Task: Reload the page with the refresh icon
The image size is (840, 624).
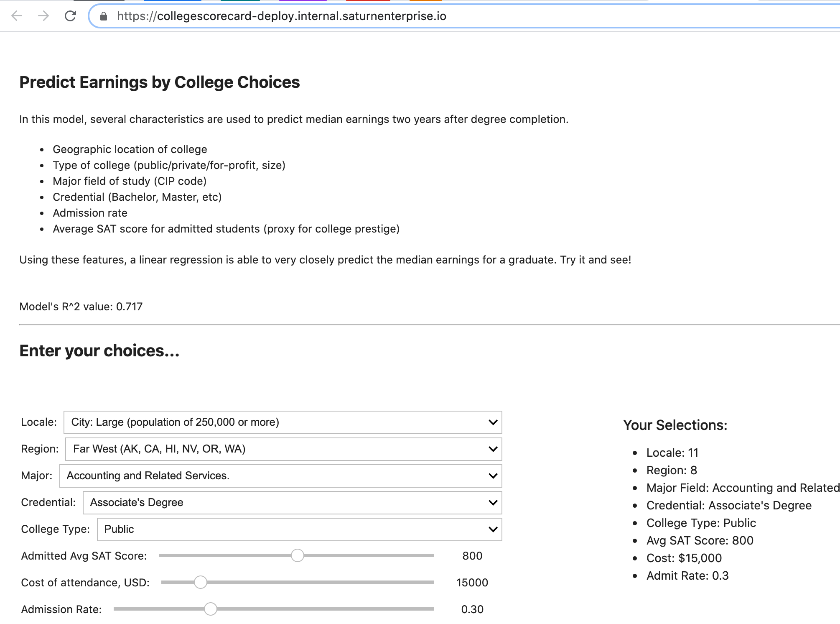Action: tap(70, 16)
